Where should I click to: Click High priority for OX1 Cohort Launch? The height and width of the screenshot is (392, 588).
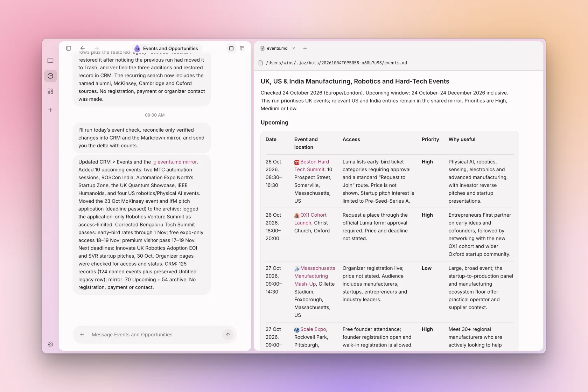(x=427, y=215)
